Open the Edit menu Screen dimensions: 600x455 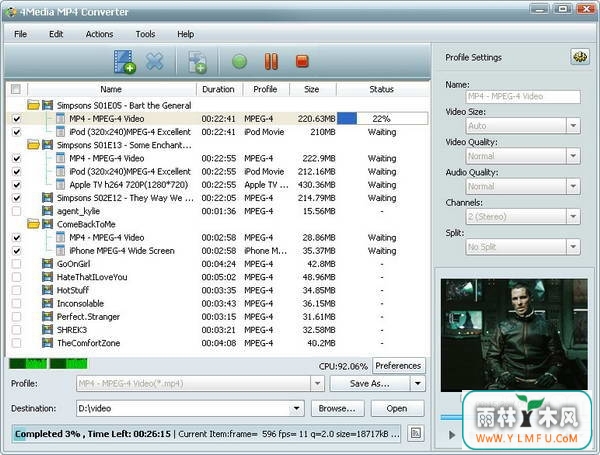coord(56,34)
